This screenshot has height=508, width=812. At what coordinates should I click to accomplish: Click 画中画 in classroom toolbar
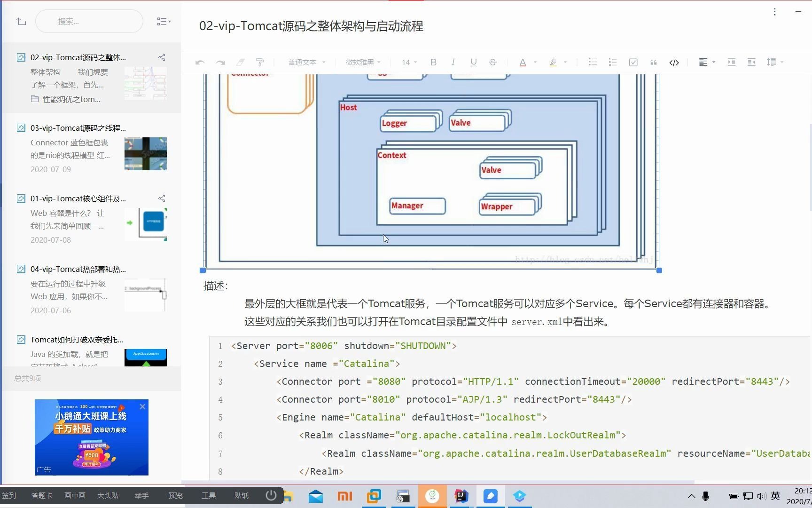(x=75, y=495)
